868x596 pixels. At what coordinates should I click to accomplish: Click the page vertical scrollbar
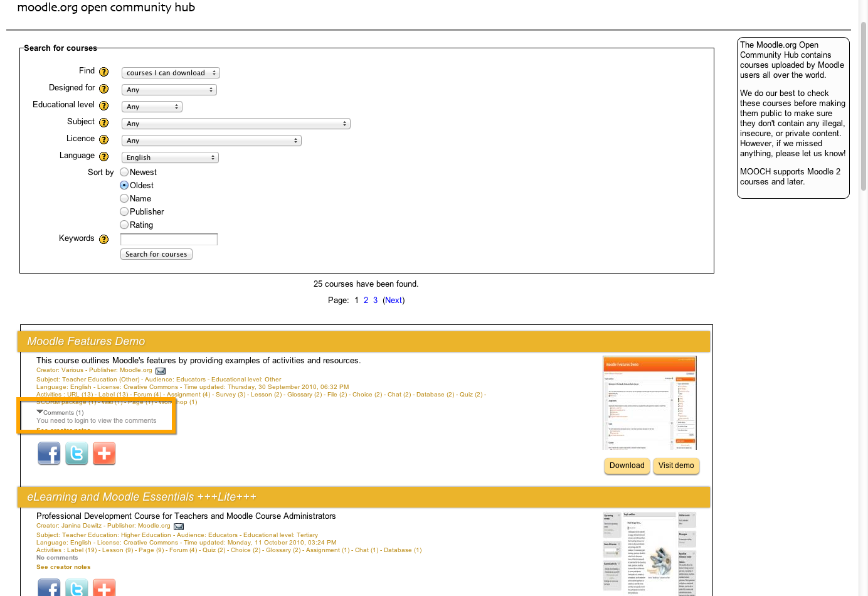coord(864,107)
